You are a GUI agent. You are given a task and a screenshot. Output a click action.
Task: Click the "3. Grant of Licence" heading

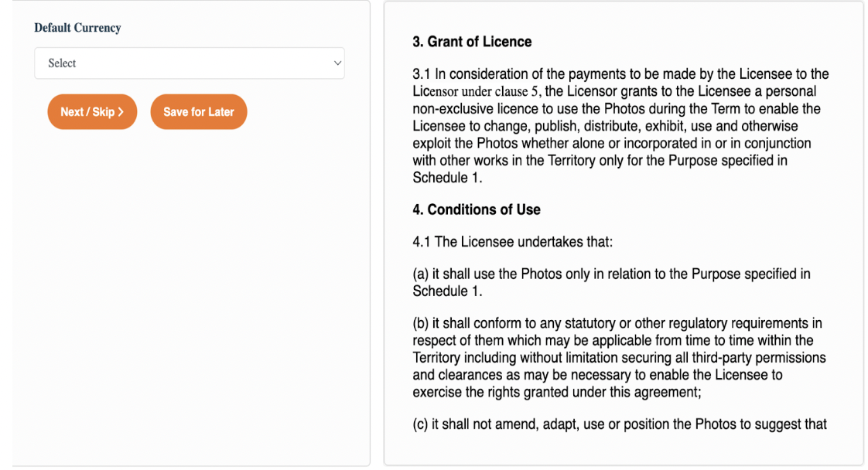tap(472, 42)
